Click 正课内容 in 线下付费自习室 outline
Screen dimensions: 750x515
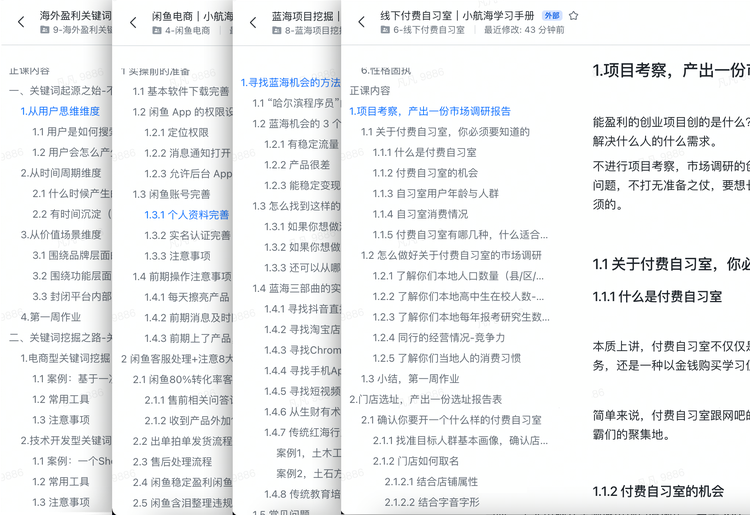click(x=369, y=91)
